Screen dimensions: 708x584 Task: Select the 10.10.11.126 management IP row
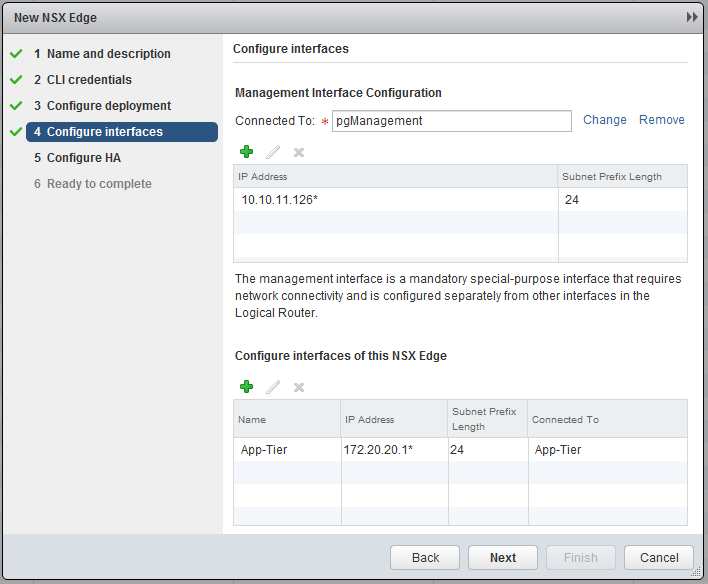coord(395,200)
